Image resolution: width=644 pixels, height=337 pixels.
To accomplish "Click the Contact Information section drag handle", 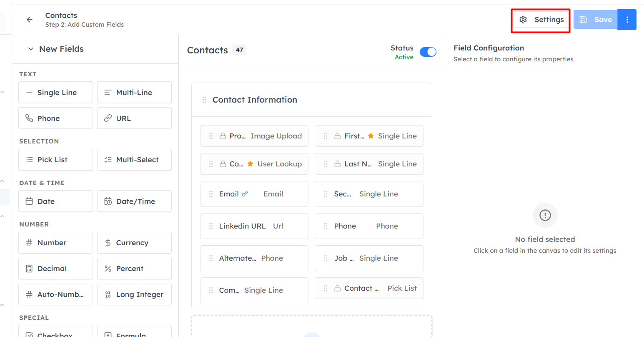I will coord(204,100).
